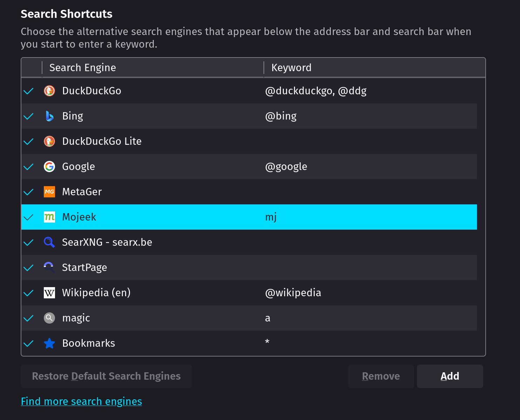Click the Keyword column header
Image resolution: width=520 pixels, height=420 pixels.
[375, 68]
